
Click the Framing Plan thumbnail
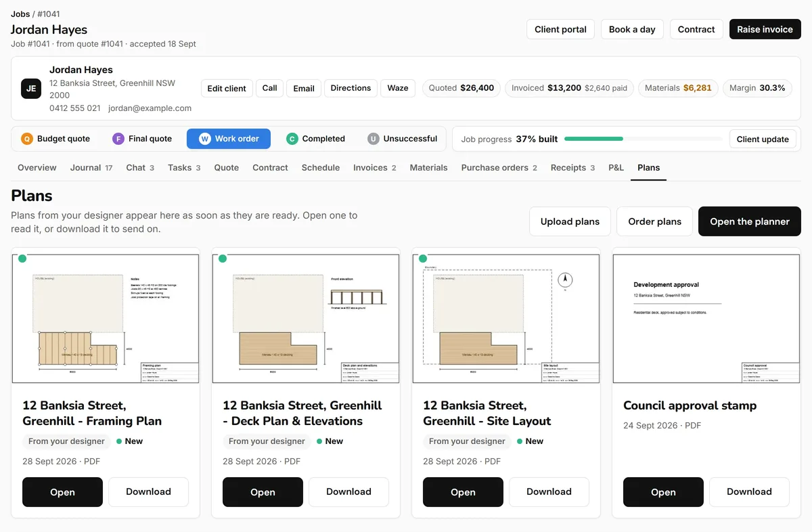pos(106,319)
